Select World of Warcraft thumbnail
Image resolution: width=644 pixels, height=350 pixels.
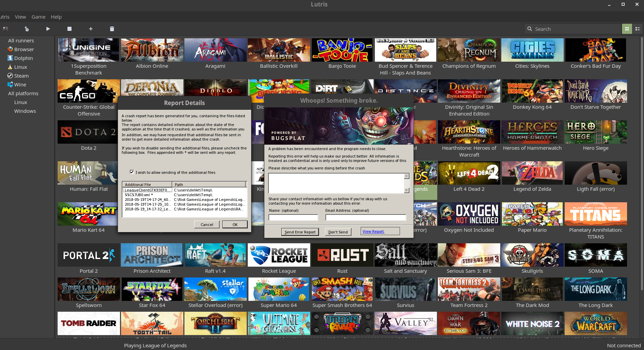pos(596,323)
